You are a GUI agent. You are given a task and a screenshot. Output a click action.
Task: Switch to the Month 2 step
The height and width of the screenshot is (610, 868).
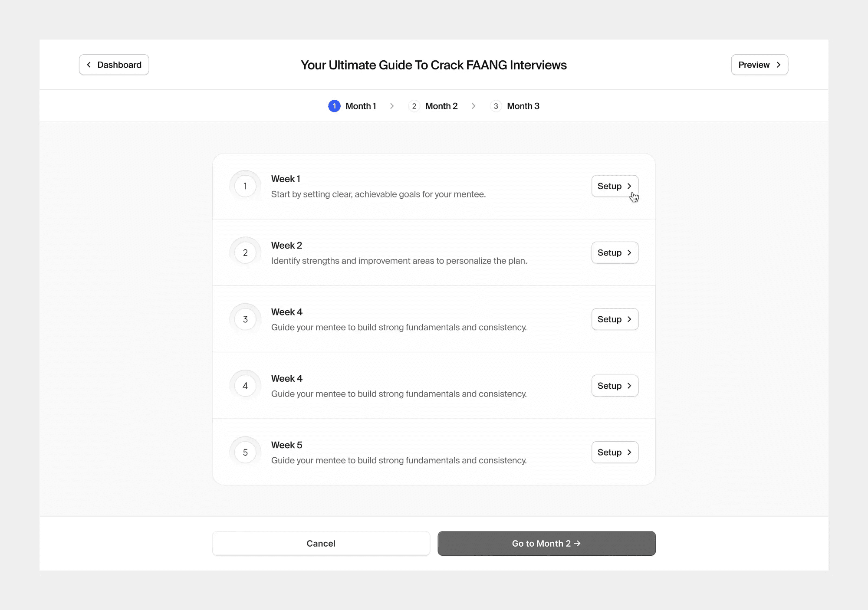[433, 106]
